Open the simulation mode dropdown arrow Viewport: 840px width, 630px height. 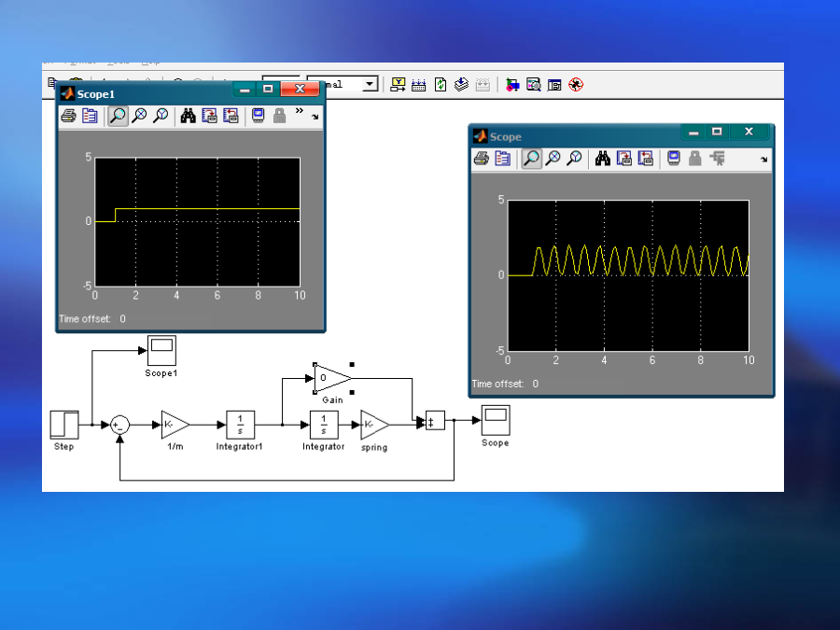click(x=370, y=84)
